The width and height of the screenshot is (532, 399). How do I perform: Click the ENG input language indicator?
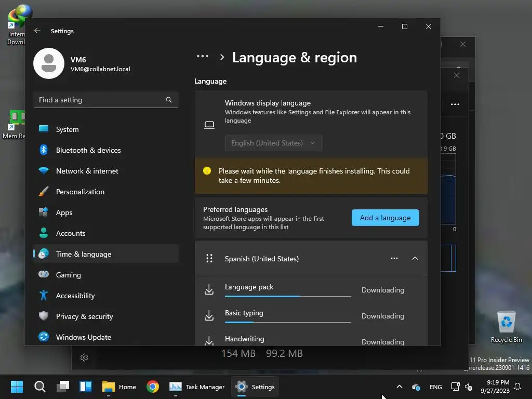[x=436, y=387]
